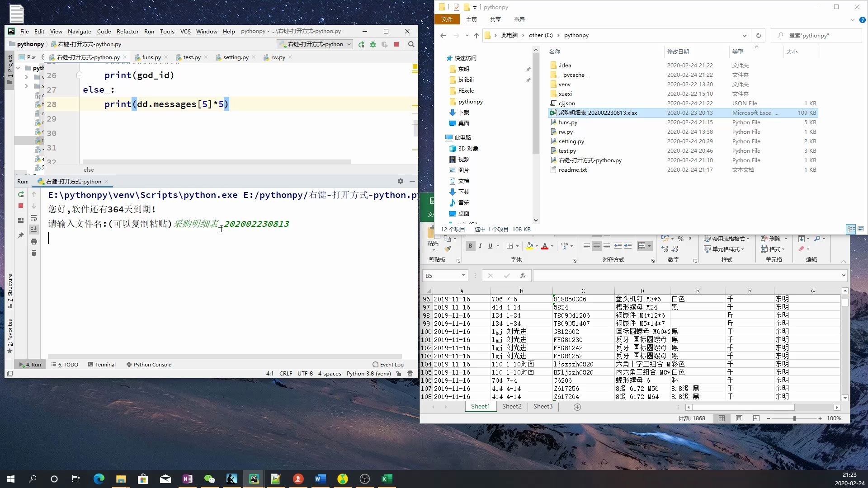The height and width of the screenshot is (488, 868).
Task: Open the run configuration dropdown
Action: 348,44
